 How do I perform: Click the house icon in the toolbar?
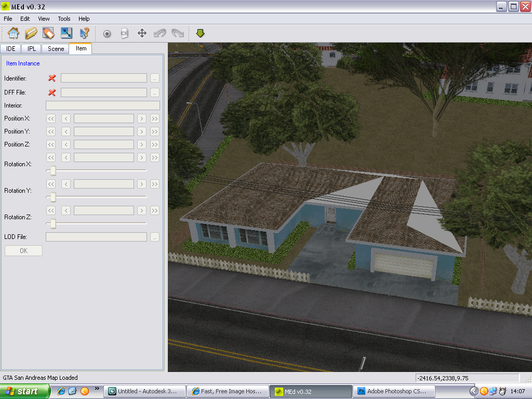pyautogui.click(x=14, y=33)
